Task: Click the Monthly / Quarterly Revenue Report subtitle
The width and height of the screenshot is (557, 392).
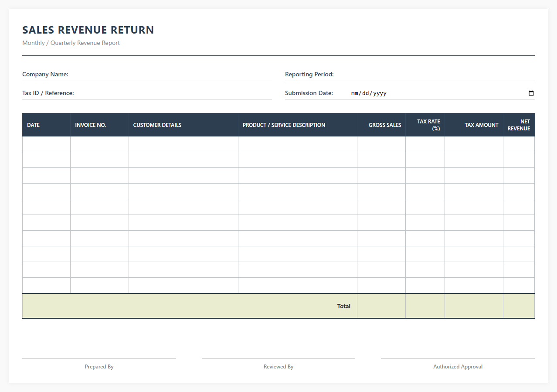Action: [71, 43]
